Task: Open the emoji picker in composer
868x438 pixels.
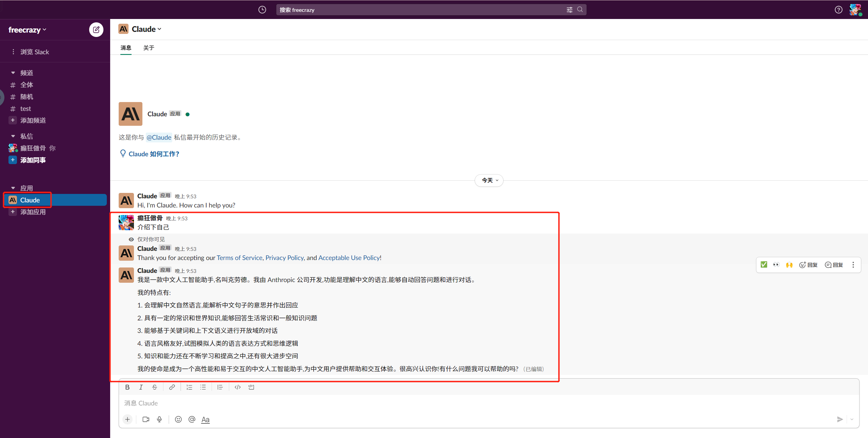Action: click(178, 419)
